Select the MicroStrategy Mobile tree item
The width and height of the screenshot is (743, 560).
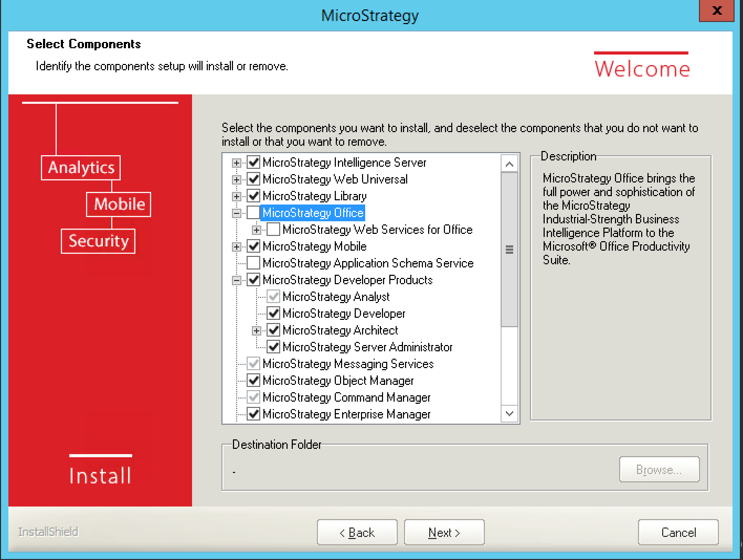pyautogui.click(x=314, y=246)
